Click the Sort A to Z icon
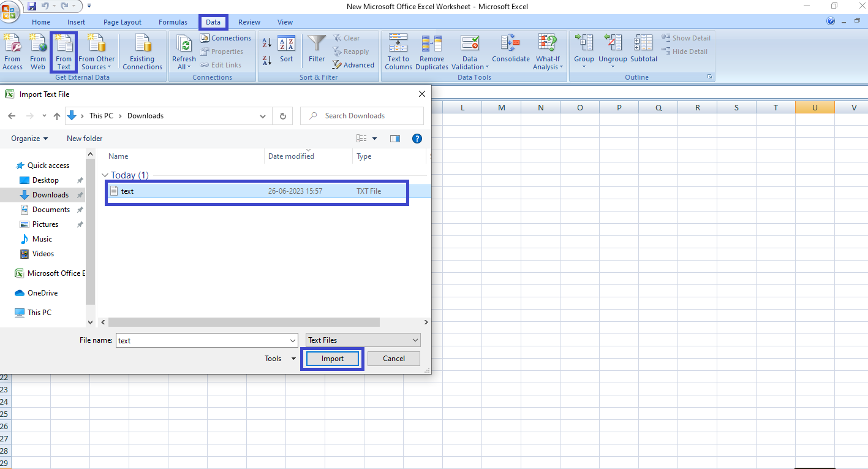 (x=267, y=43)
